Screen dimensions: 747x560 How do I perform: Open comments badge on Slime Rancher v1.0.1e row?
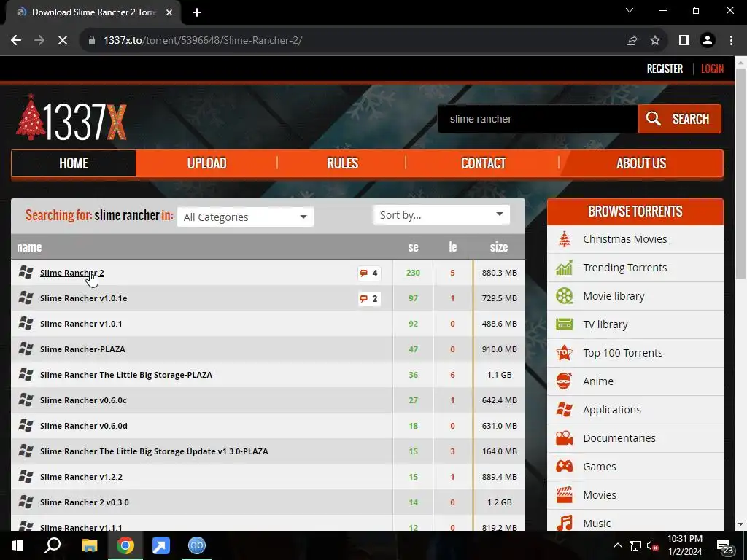pos(369,298)
